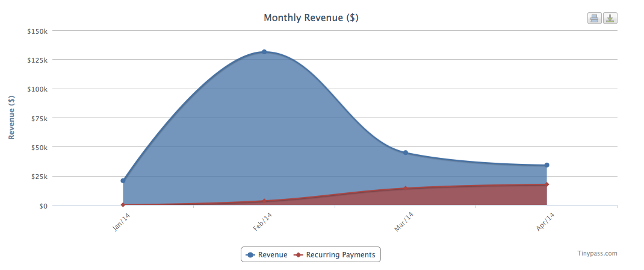The width and height of the screenshot is (644, 270).
Task: Click the Monthly Revenue ($) chart title
Action: click(x=311, y=18)
